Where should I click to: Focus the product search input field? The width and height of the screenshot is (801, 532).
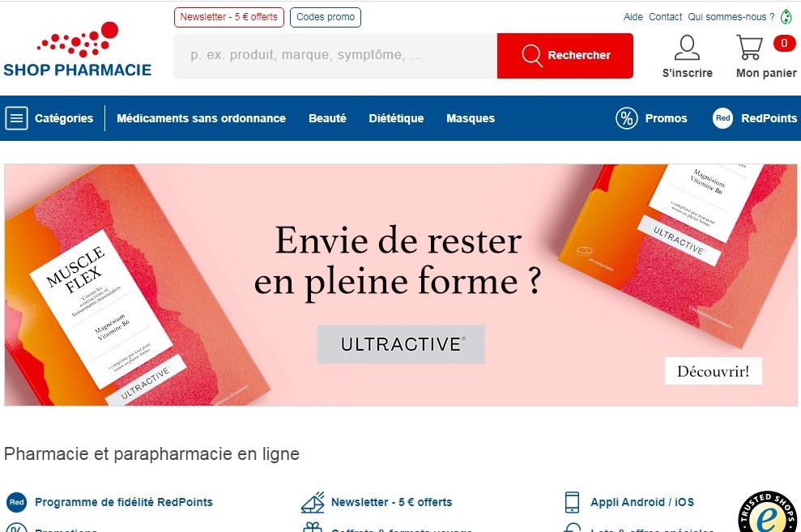(x=335, y=56)
